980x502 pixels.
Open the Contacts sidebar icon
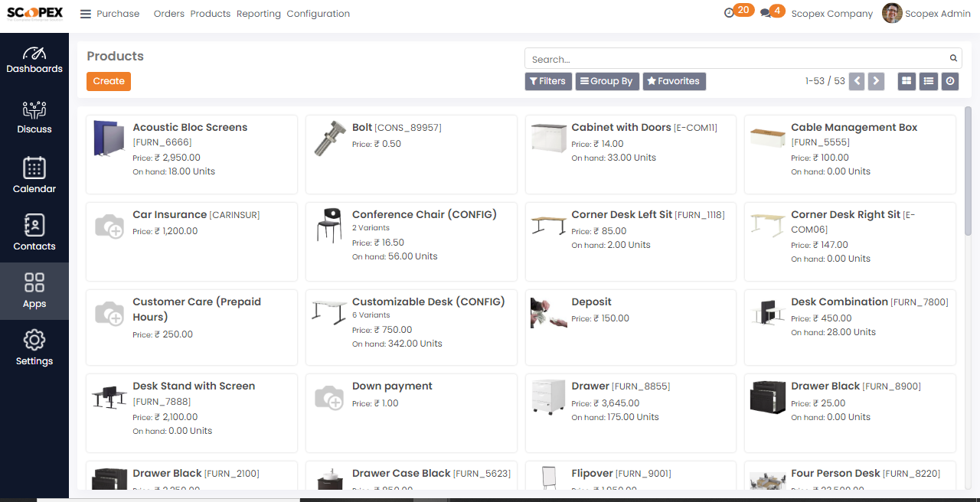click(x=34, y=232)
